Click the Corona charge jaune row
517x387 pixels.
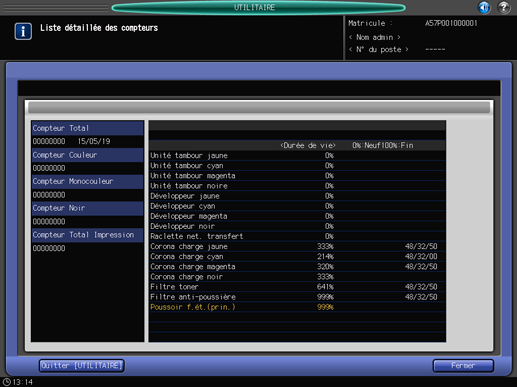pyautogui.click(x=297, y=246)
